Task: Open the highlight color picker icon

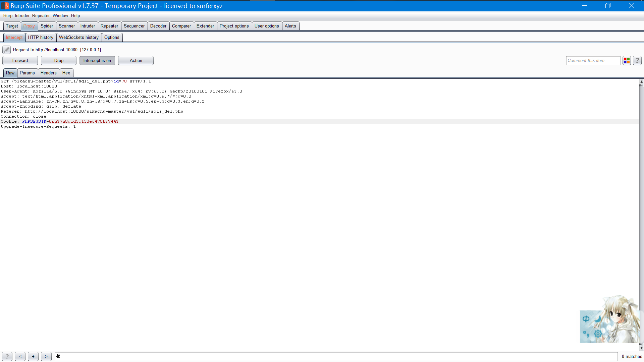Action: [x=627, y=61]
